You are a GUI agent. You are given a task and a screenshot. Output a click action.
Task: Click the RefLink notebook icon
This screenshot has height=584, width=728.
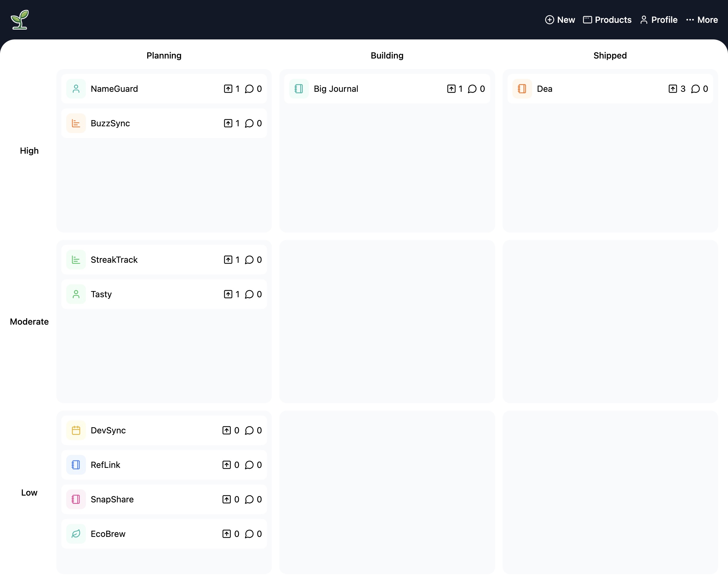click(76, 465)
